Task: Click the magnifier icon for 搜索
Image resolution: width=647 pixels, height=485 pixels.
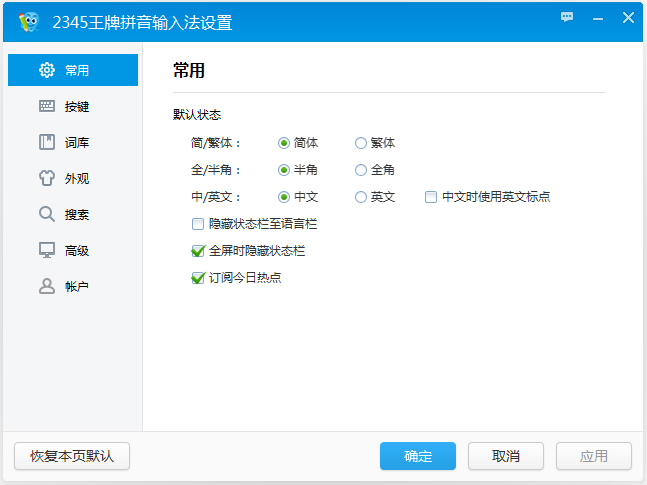Action: click(47, 214)
